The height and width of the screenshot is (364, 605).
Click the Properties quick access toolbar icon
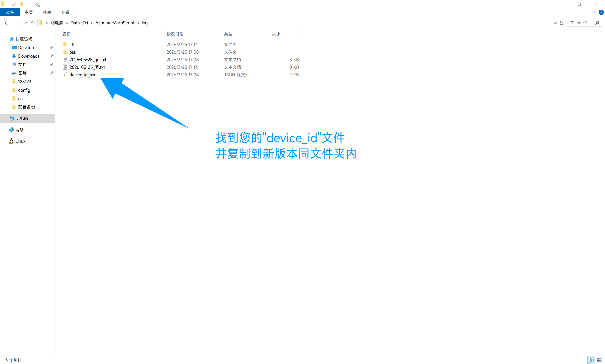[x=14, y=4]
